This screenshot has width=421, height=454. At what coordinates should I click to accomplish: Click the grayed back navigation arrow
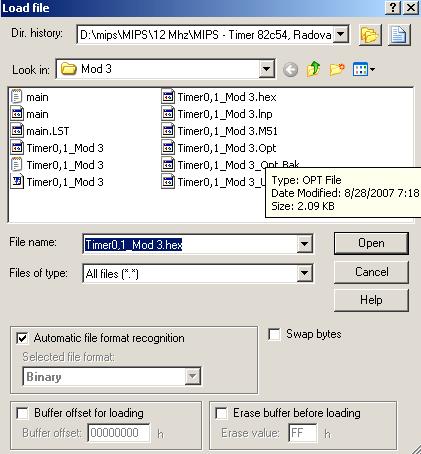pyautogui.click(x=290, y=70)
